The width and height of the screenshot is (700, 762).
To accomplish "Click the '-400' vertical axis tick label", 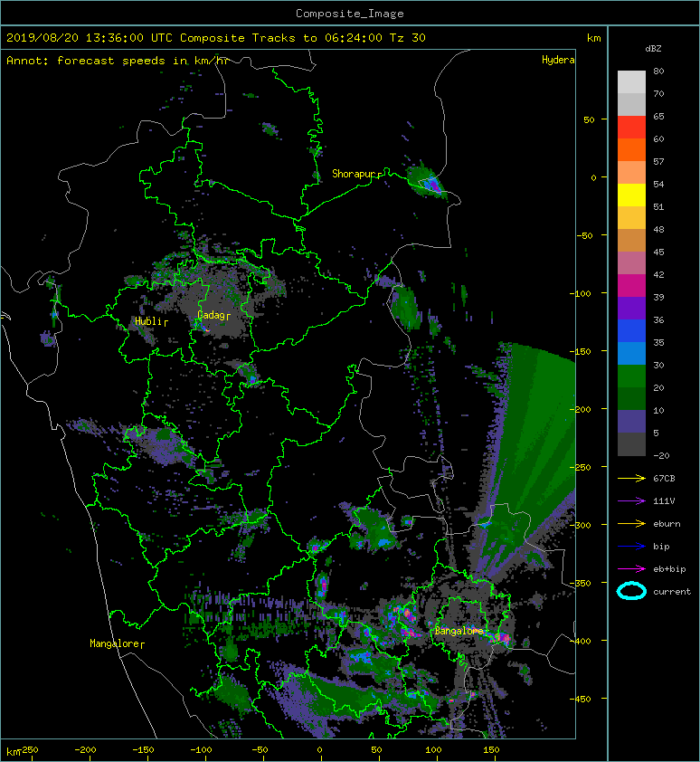I will point(581,641).
